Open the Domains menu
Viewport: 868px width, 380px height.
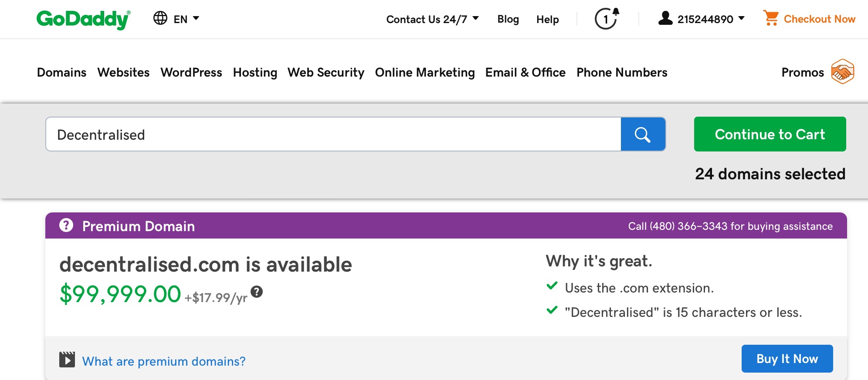(61, 72)
